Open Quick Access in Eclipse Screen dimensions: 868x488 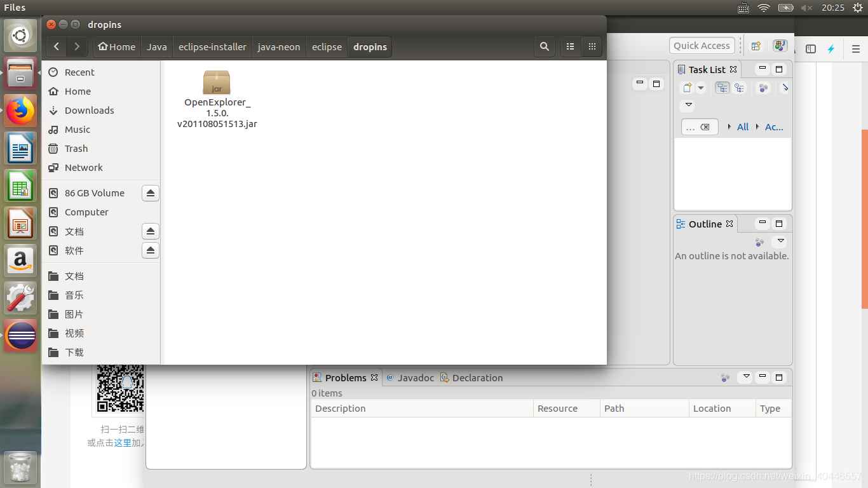coord(702,45)
